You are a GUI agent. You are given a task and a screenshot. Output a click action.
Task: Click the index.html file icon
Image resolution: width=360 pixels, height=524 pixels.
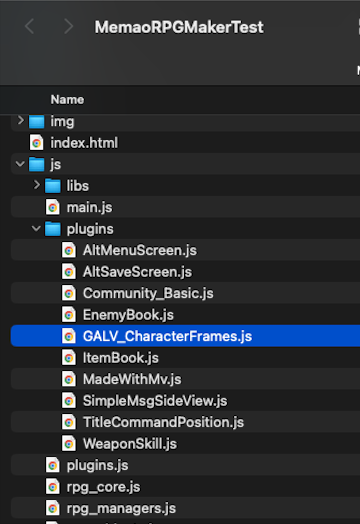point(36,143)
